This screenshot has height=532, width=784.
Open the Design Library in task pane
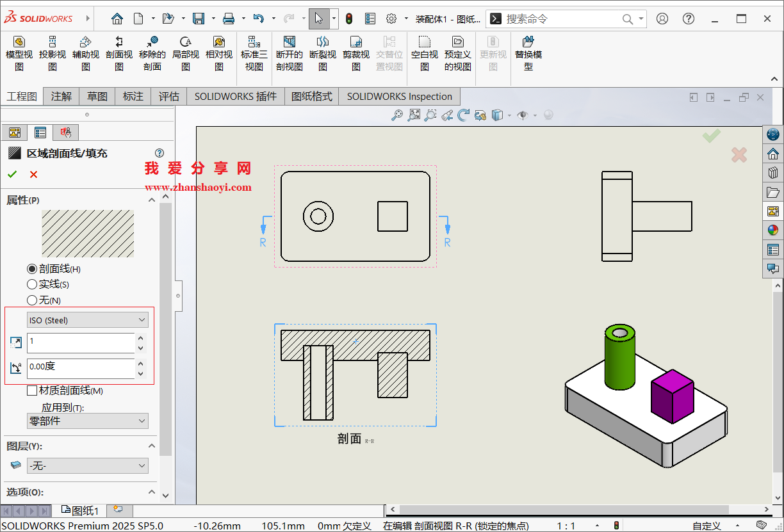[x=773, y=173]
